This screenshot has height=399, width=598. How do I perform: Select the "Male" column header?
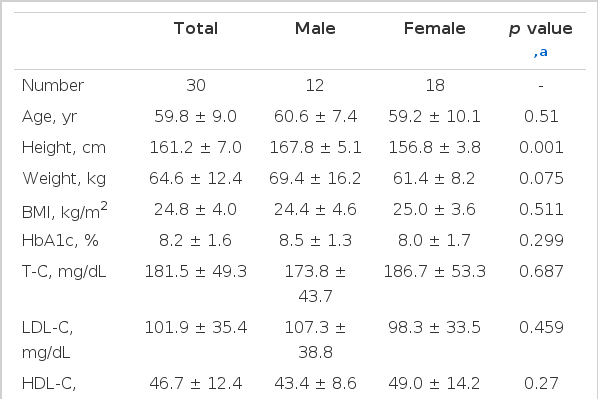315,29
